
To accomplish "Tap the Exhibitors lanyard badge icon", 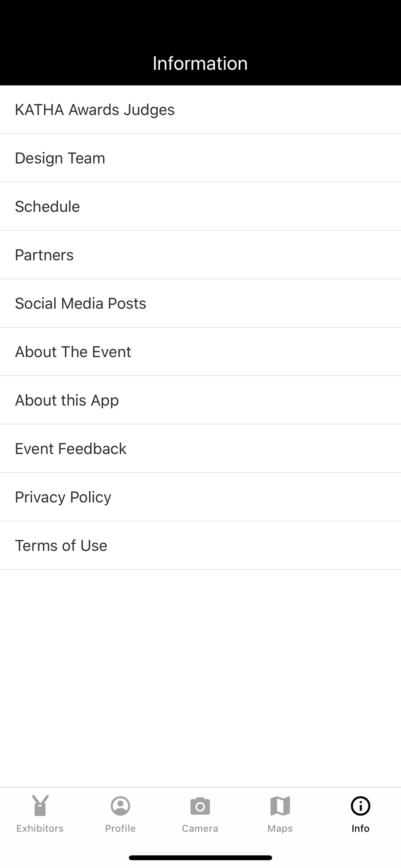I will point(40,806).
